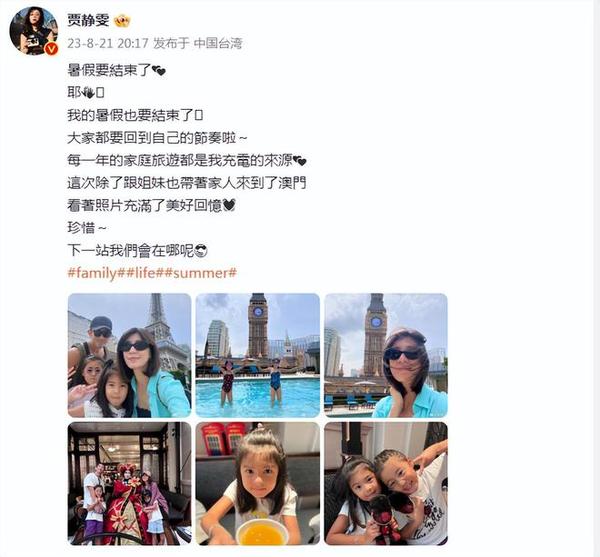The height and width of the screenshot is (557, 600).
Task: Open username 贾静雯 profile link
Action: [88, 21]
